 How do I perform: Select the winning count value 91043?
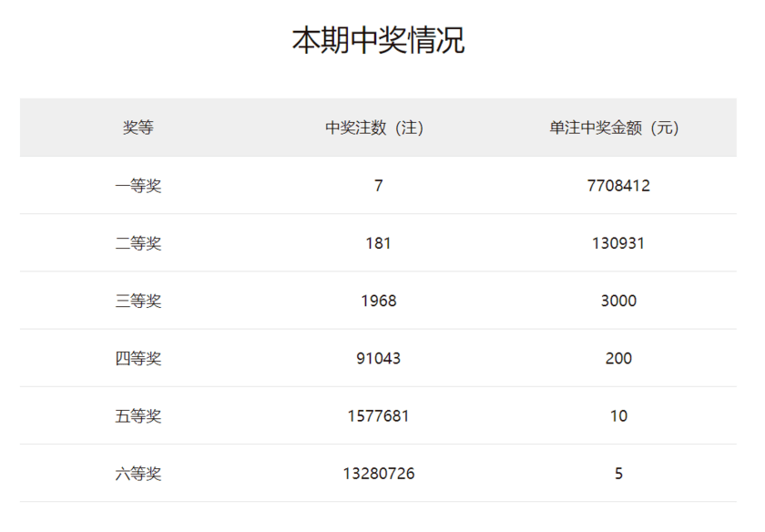379,358
